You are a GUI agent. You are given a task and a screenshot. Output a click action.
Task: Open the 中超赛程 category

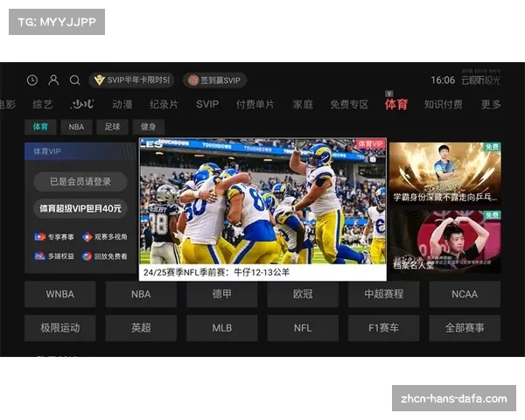click(x=384, y=294)
